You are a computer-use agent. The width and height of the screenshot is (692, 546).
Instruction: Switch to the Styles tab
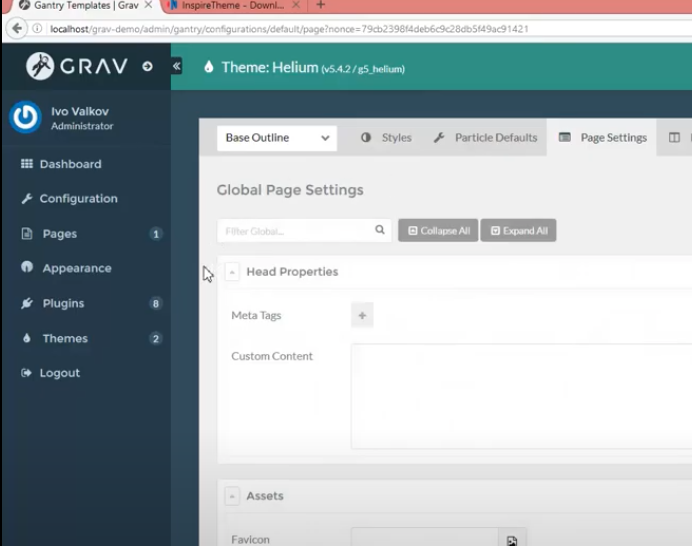(x=387, y=138)
